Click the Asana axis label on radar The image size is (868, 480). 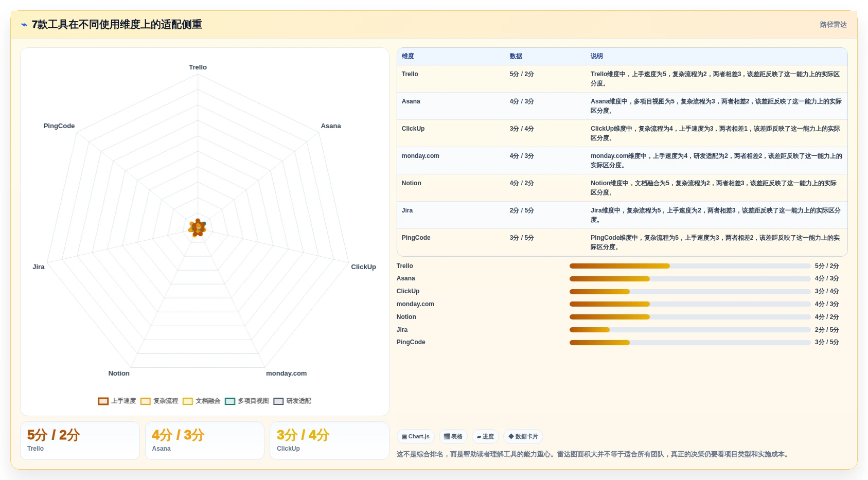pos(331,126)
